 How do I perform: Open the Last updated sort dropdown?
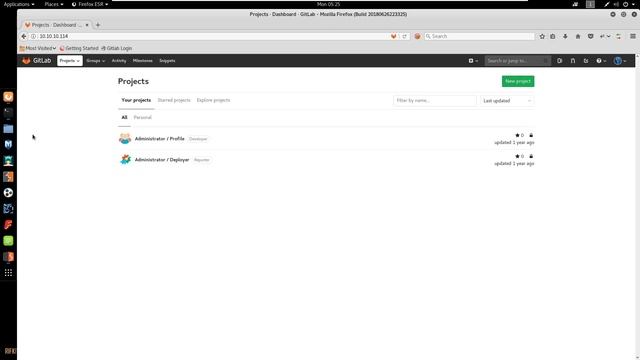(x=507, y=101)
